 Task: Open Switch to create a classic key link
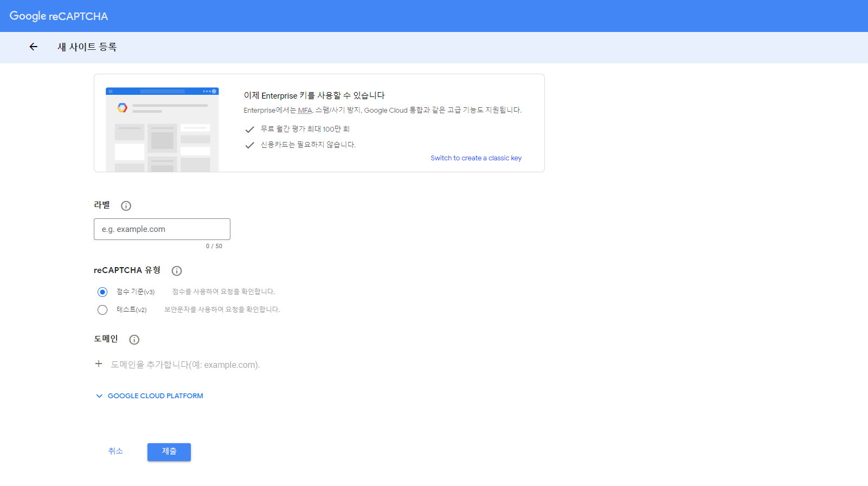coord(476,158)
